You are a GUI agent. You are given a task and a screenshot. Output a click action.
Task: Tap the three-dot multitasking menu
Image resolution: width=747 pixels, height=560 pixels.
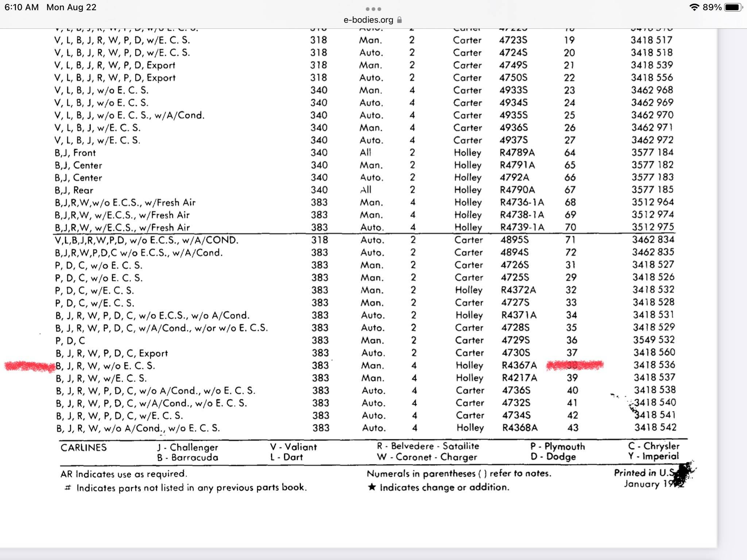[x=373, y=9]
